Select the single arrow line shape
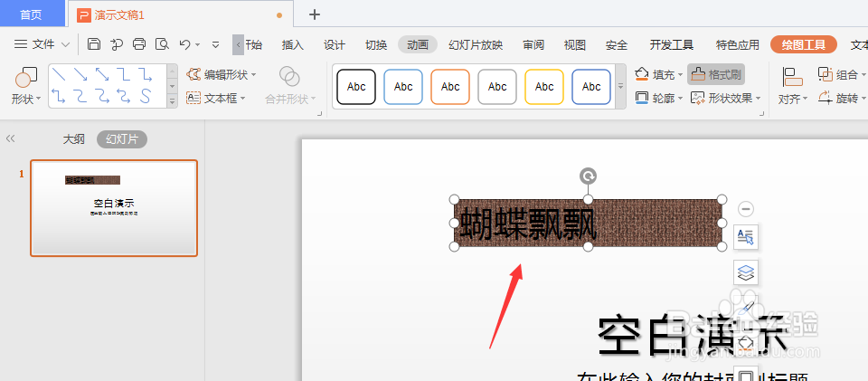 click(80, 74)
